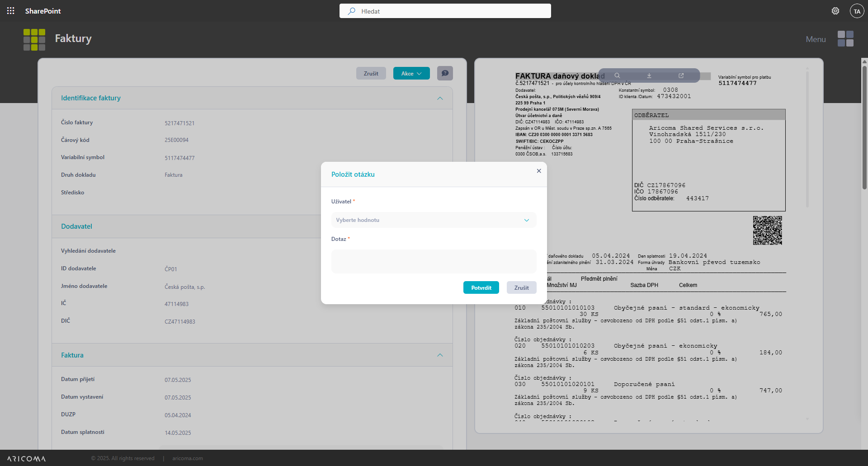Screen dimensions: 868x466
Task: Collapse the Faktura section
Action: click(x=440, y=355)
